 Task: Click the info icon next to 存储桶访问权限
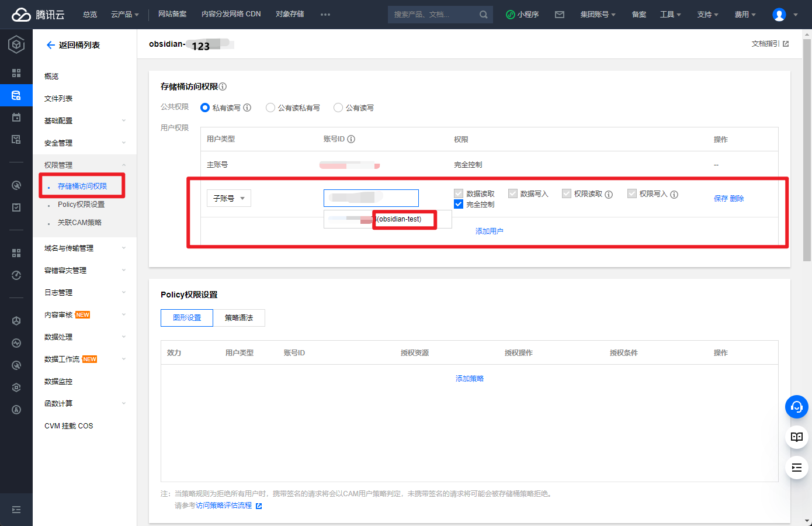(223, 86)
